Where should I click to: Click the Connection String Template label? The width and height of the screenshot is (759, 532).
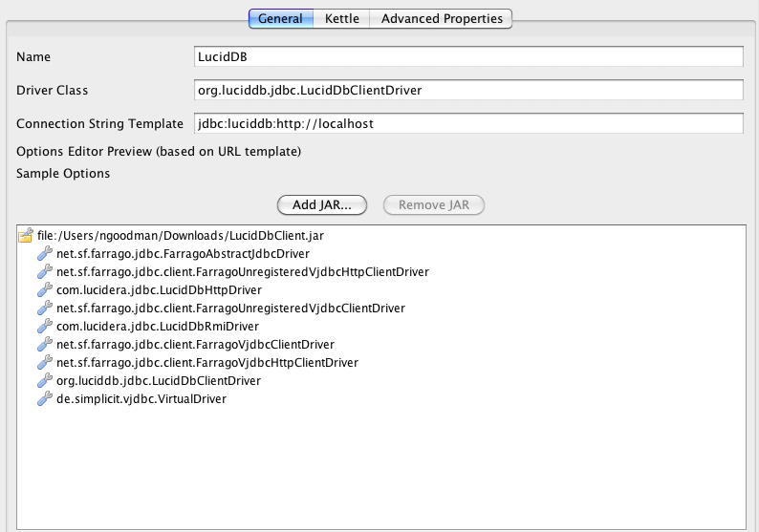coord(99,124)
